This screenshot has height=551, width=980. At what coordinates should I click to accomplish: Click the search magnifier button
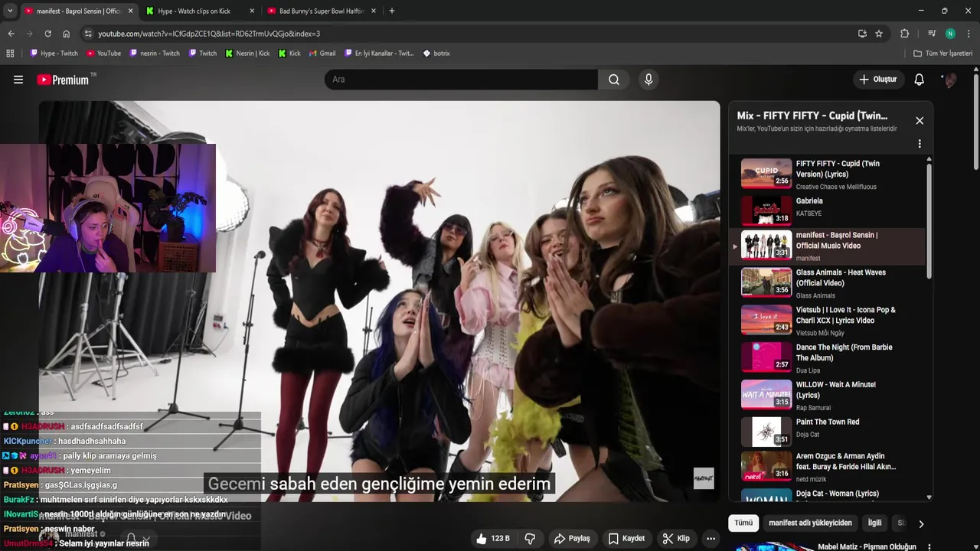(613, 80)
